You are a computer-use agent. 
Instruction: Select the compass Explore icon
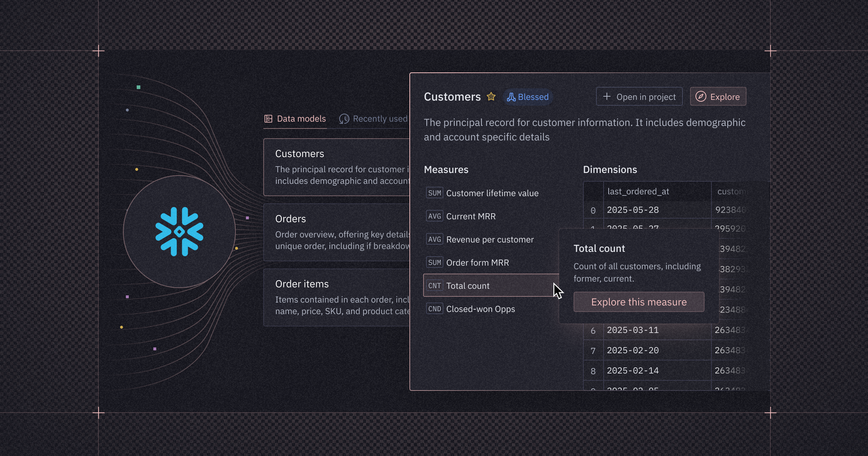click(x=700, y=96)
